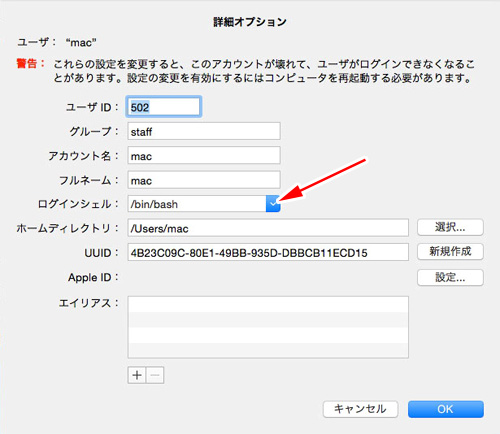500x434 pixels.
Task: Click the グループ field containing staff
Action: tap(204, 131)
